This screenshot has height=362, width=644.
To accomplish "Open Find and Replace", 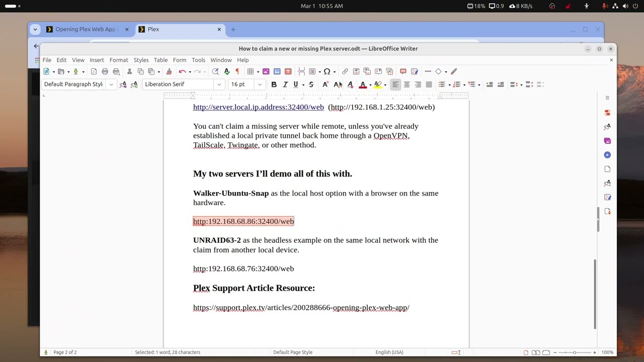I will [x=215, y=71].
